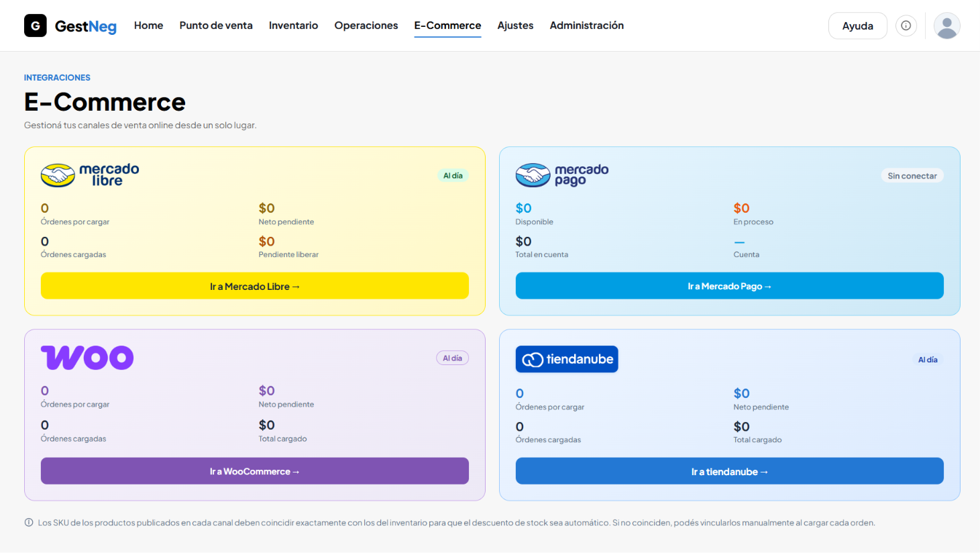Image resolution: width=980 pixels, height=553 pixels.
Task: Open the Administración menu
Action: 586,26
